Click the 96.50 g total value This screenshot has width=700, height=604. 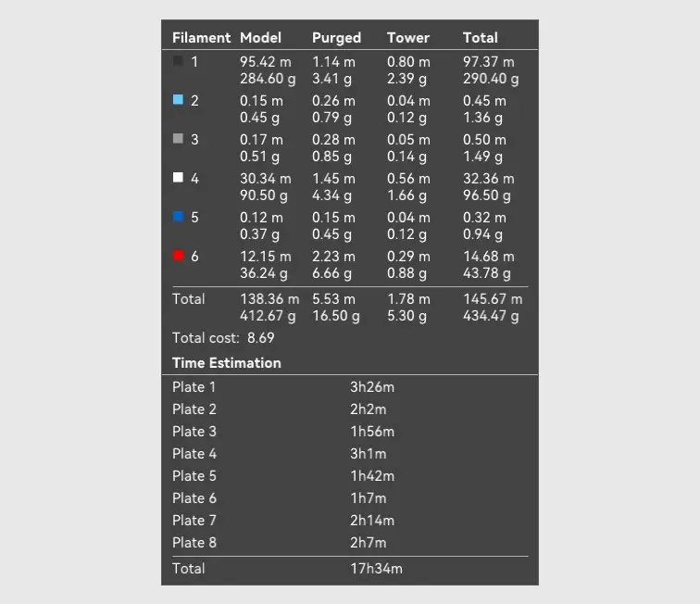click(x=487, y=195)
